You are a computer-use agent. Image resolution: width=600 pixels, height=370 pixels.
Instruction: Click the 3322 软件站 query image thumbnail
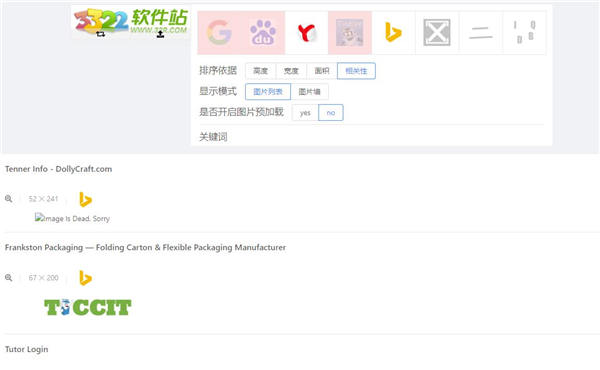click(x=131, y=22)
